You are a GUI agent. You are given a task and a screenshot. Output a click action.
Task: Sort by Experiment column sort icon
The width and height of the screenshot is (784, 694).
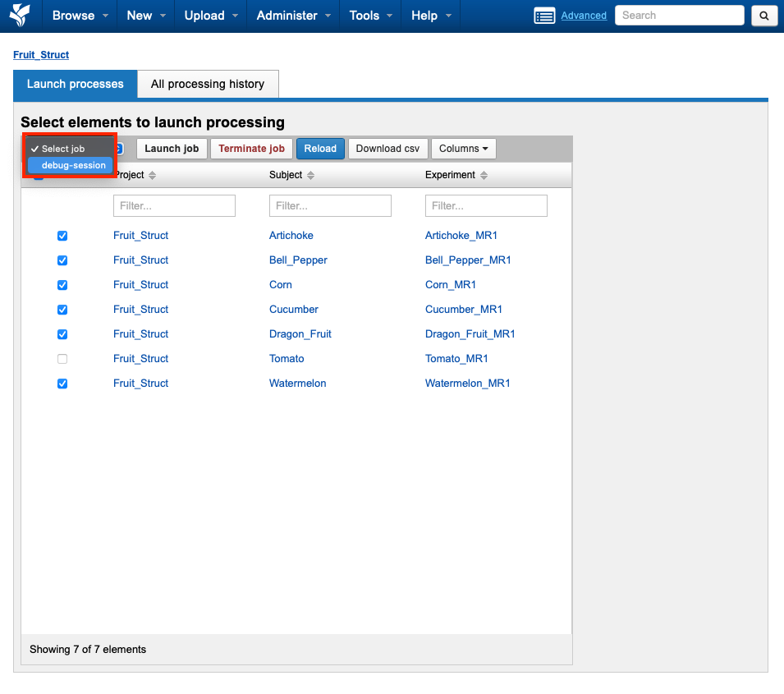(x=484, y=176)
